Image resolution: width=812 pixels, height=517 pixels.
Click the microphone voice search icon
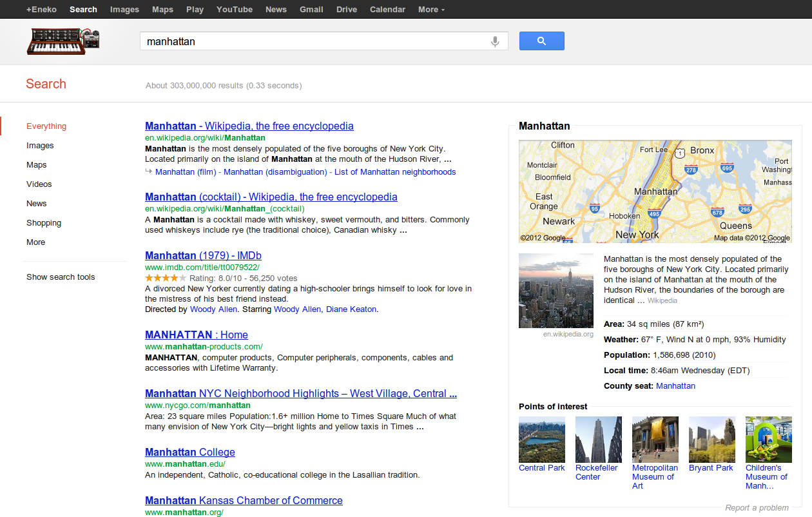click(495, 41)
